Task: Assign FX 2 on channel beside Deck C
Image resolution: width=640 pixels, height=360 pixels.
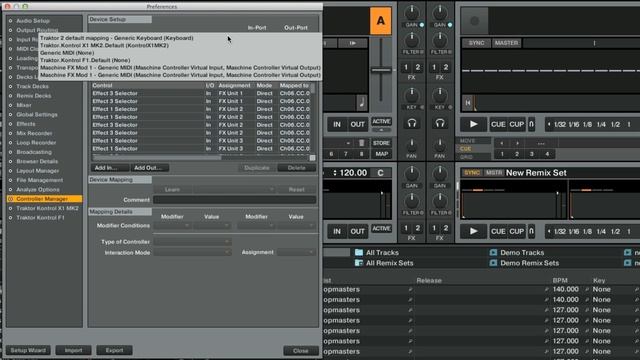Action: click(418, 228)
